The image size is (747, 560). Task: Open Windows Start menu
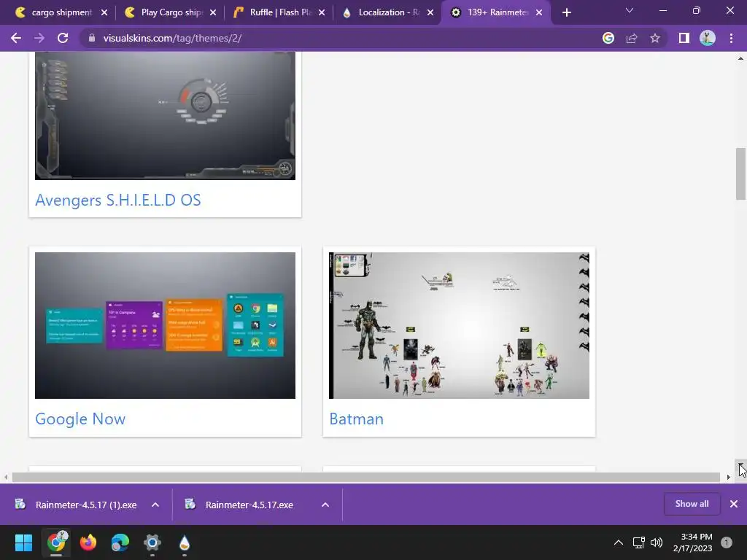coord(23,542)
